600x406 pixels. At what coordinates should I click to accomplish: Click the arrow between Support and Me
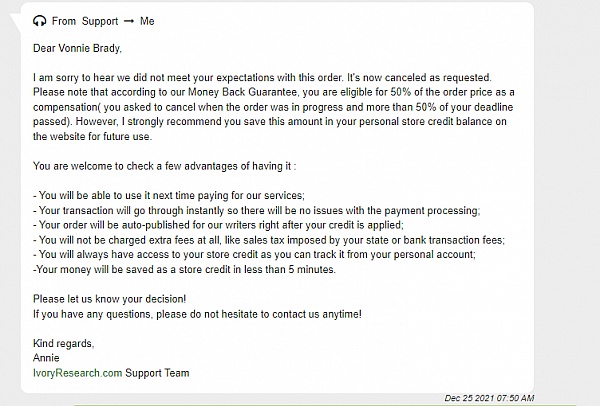[129, 21]
